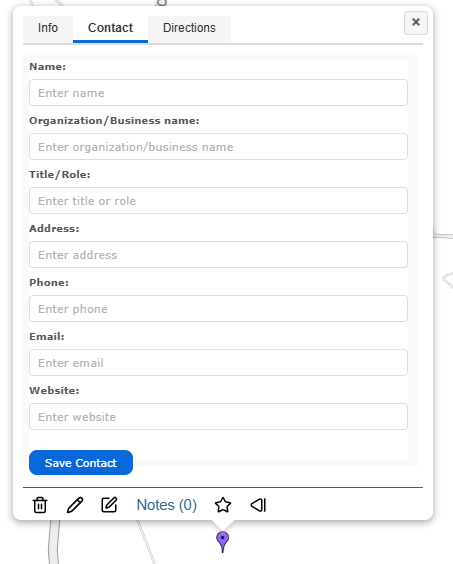This screenshot has width=453, height=564.
Task: Click the 'Website:' label
Action: [x=54, y=391]
